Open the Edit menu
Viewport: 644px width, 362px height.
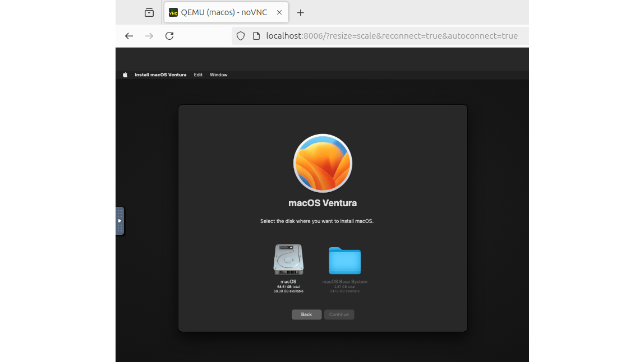(x=198, y=75)
